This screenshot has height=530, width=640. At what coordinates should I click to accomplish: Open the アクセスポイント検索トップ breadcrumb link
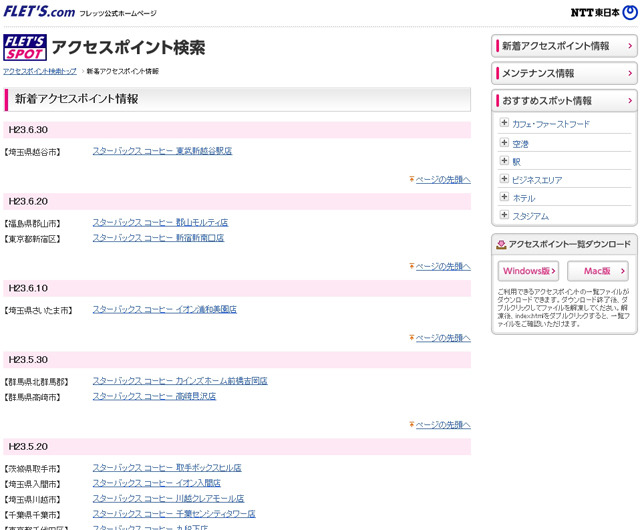click(x=40, y=71)
